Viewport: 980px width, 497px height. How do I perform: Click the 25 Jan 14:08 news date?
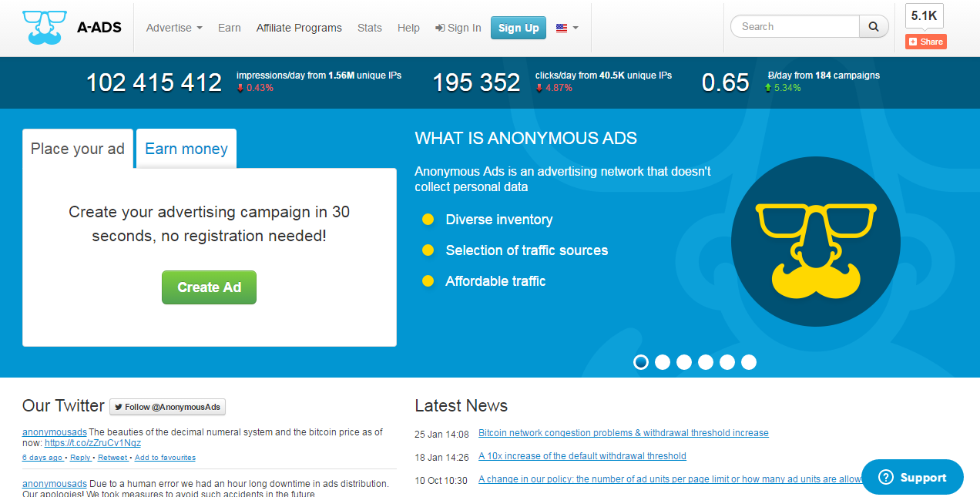click(x=441, y=434)
